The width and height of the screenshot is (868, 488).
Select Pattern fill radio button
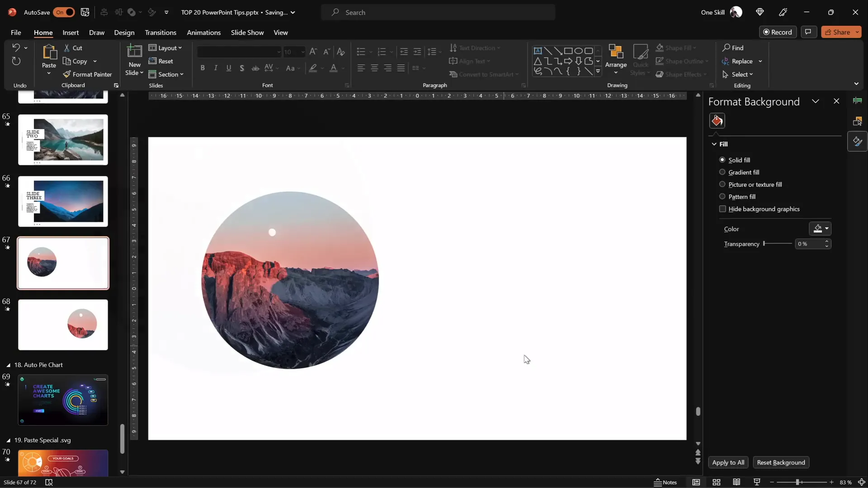pos(722,197)
